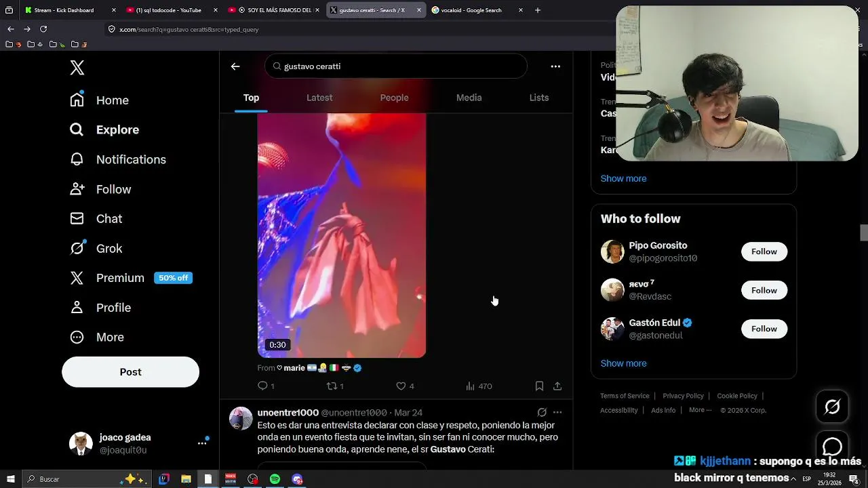Bookmark marie's video post

click(x=539, y=386)
